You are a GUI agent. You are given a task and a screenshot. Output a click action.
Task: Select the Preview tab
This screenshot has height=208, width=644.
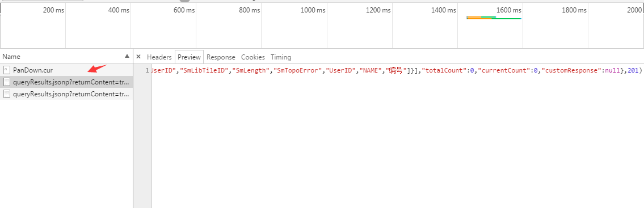click(190, 57)
